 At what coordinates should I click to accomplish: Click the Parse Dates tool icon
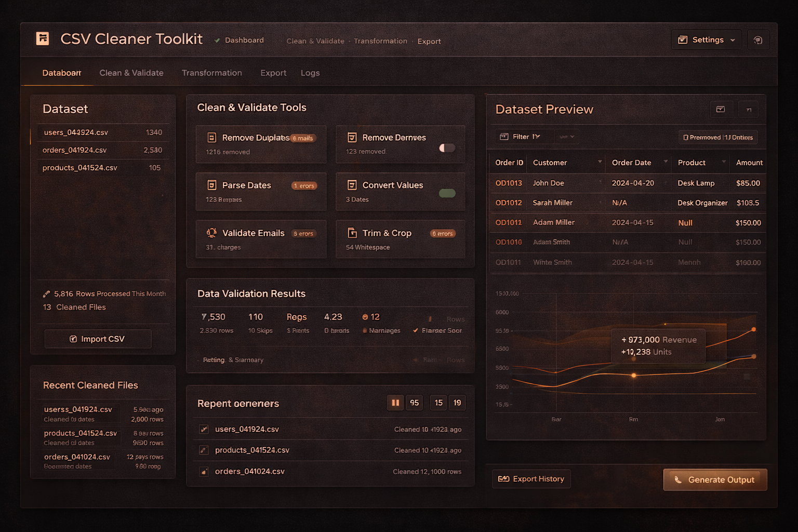point(211,185)
